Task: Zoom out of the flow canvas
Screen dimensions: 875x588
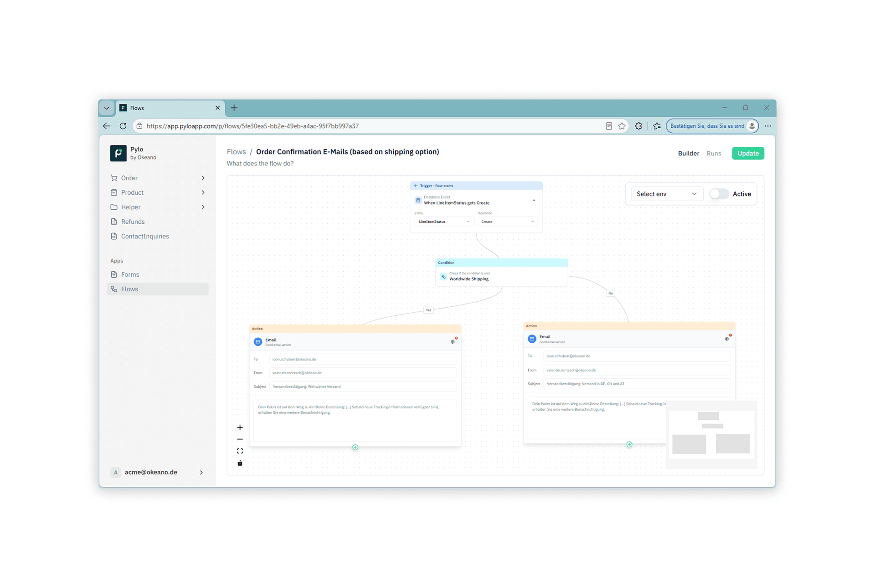Action: (x=240, y=439)
